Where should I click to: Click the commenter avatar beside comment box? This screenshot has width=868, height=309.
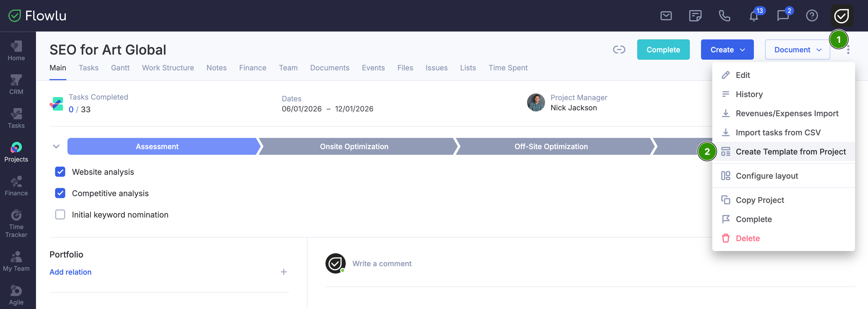pyautogui.click(x=335, y=263)
